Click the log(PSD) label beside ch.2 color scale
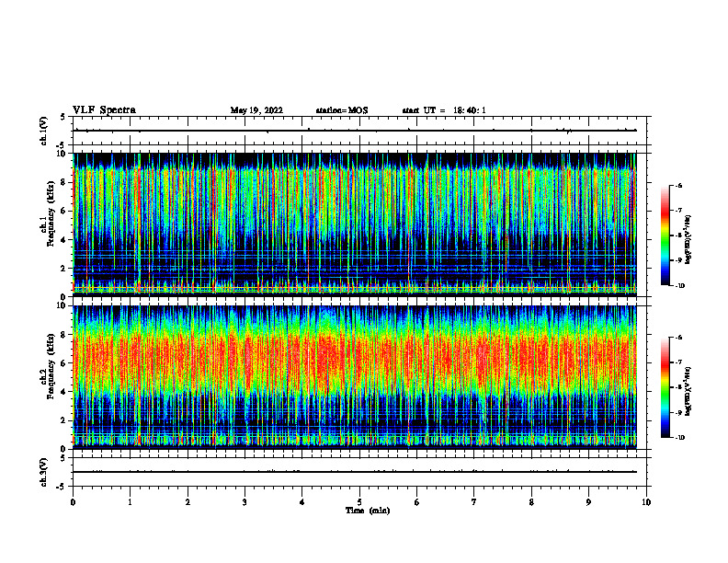The height and width of the screenshot is (563, 728). click(x=688, y=392)
